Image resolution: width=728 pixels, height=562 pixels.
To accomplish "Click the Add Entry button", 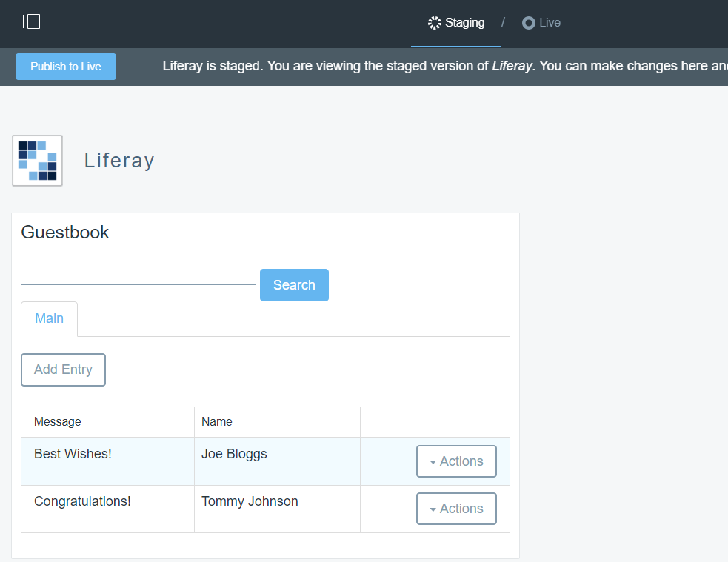I will click(x=63, y=370).
